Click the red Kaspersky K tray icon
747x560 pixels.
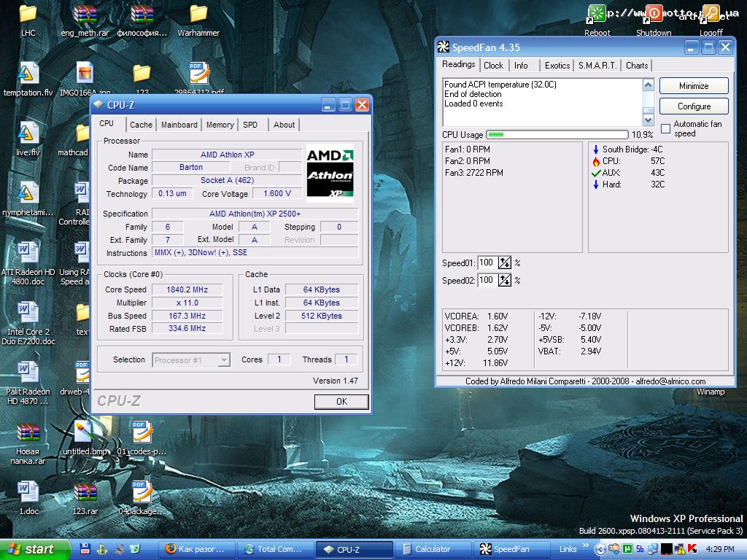[x=692, y=550]
